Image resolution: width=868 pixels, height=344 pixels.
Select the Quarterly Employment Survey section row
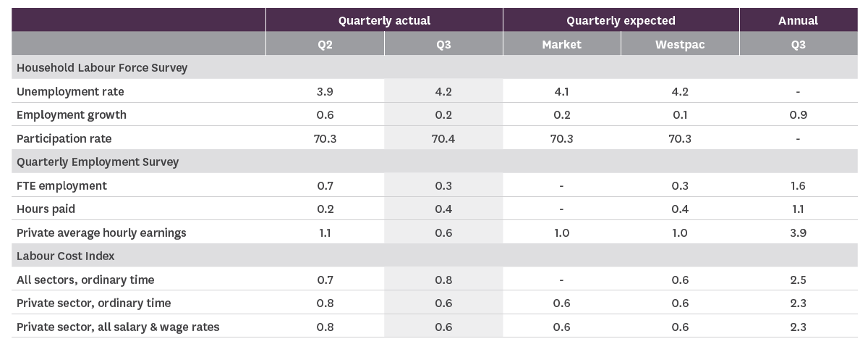(x=98, y=162)
